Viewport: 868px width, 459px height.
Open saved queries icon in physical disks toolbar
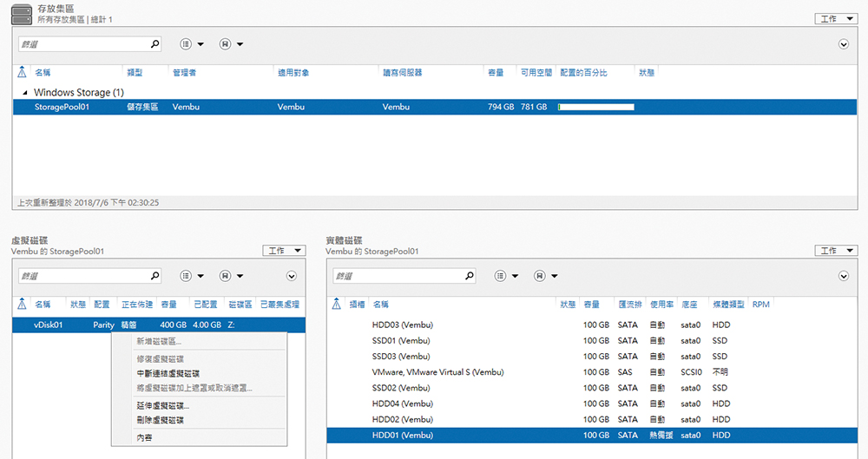click(x=540, y=276)
